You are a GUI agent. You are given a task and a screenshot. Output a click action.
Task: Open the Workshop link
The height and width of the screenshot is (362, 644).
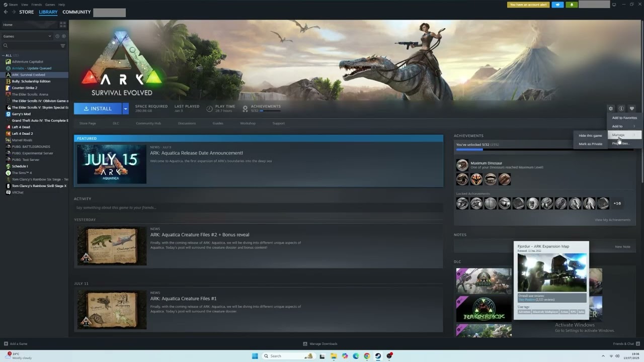248,123
